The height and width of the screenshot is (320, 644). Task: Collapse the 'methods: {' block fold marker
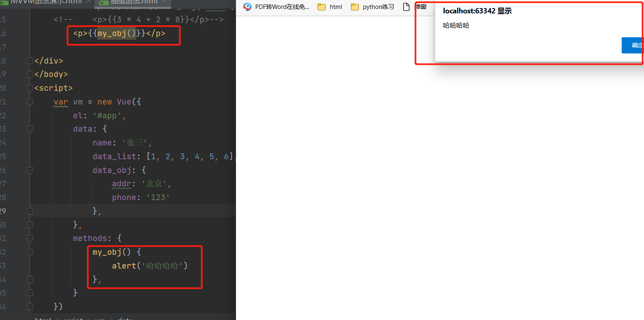[x=30, y=238]
